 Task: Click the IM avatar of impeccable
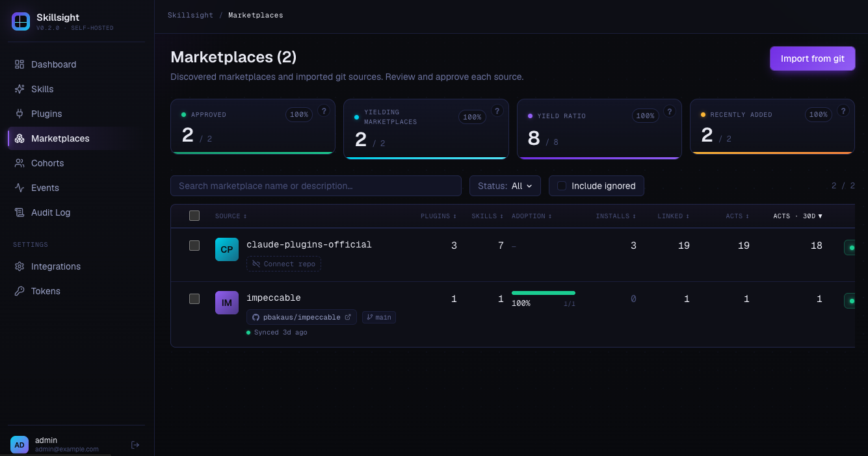click(x=227, y=303)
